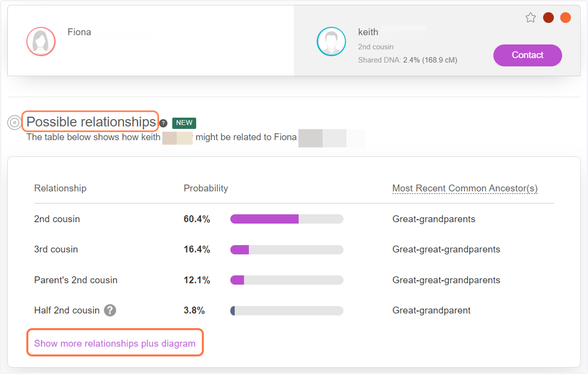Click Shared DNA 2.4% (168.9 cM)

click(x=408, y=60)
